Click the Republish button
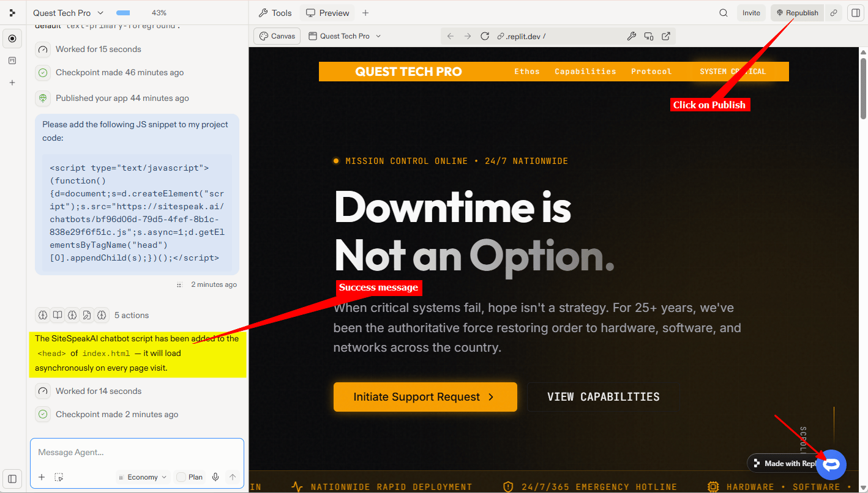 pyautogui.click(x=797, y=13)
